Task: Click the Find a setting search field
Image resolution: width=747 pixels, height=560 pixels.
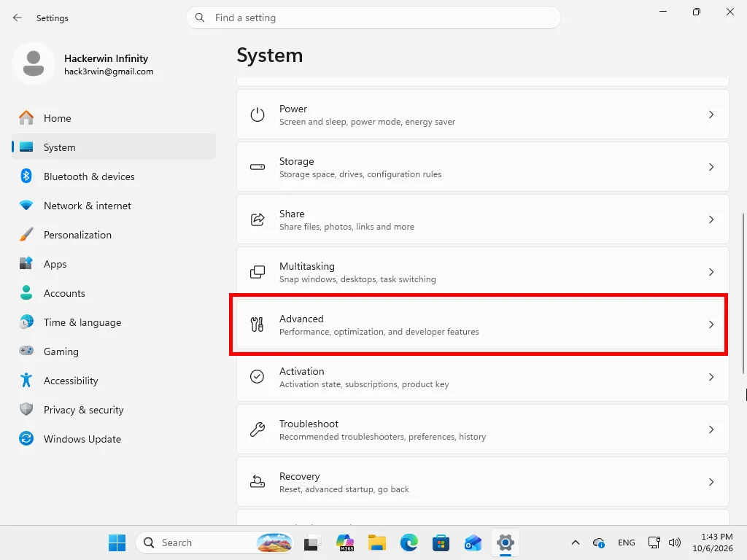Action: 373,17
